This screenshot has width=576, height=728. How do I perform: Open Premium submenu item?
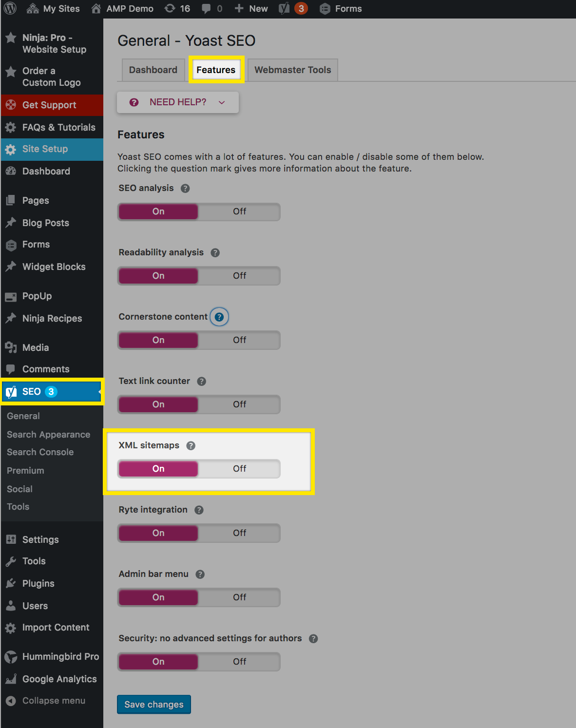(25, 471)
